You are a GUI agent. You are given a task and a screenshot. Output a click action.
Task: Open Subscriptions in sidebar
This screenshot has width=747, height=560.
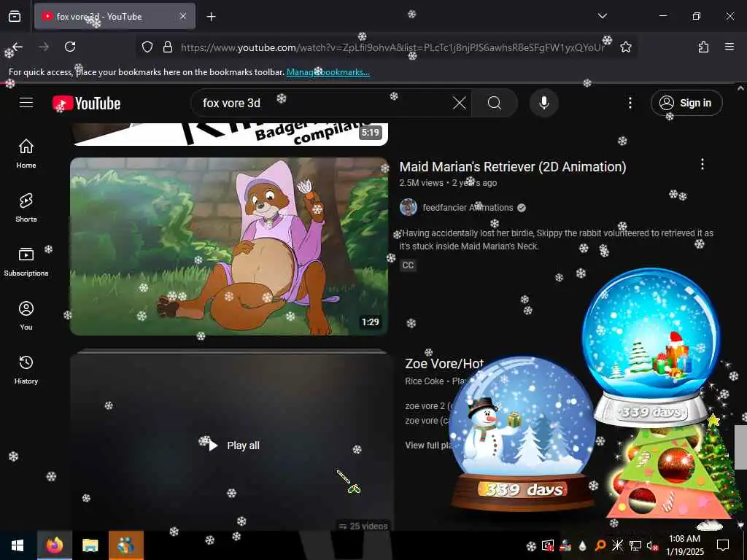26,262
